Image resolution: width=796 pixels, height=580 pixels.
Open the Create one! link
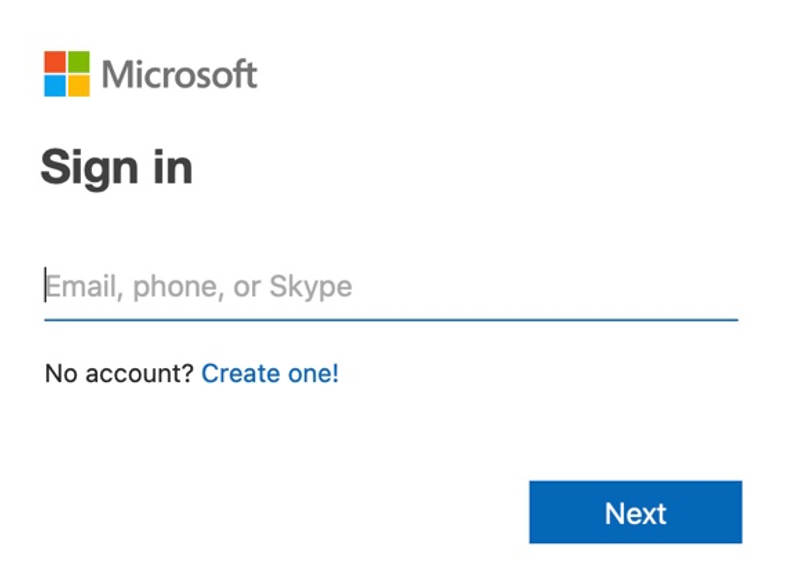[x=270, y=373]
